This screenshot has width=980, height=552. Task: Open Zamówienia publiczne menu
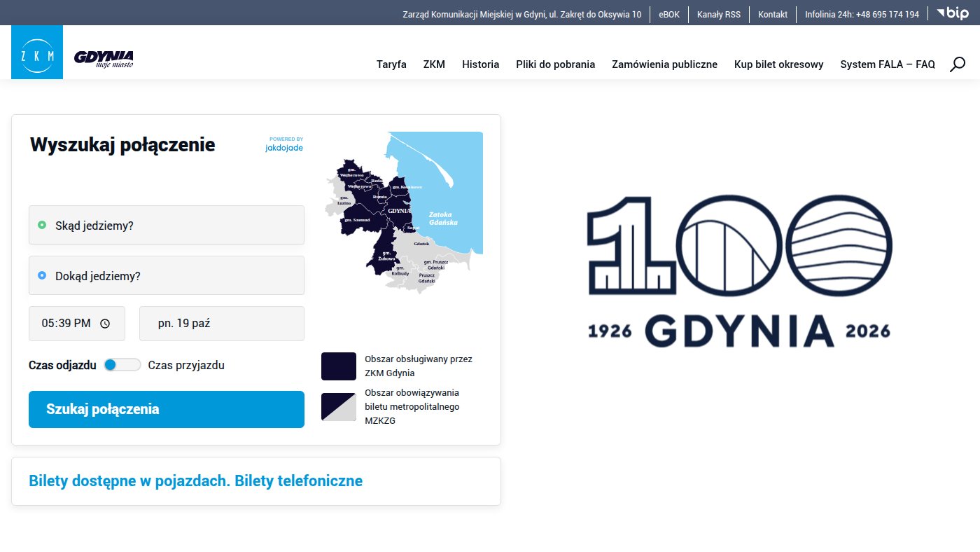coord(665,64)
